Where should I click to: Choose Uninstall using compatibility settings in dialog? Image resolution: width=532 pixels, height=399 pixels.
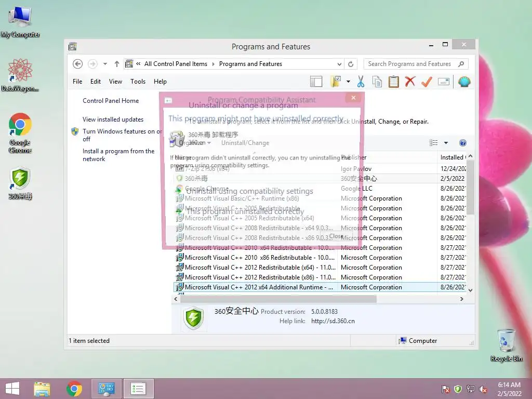[x=249, y=191]
